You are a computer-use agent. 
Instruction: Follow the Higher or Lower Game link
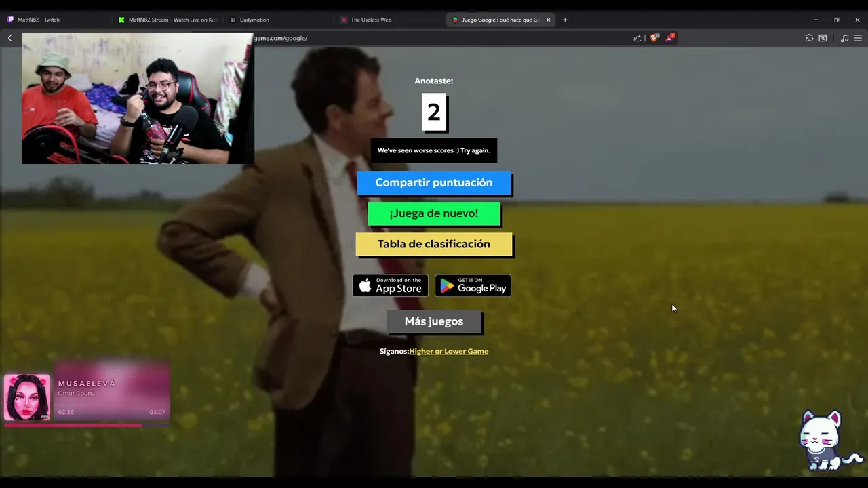(x=449, y=351)
